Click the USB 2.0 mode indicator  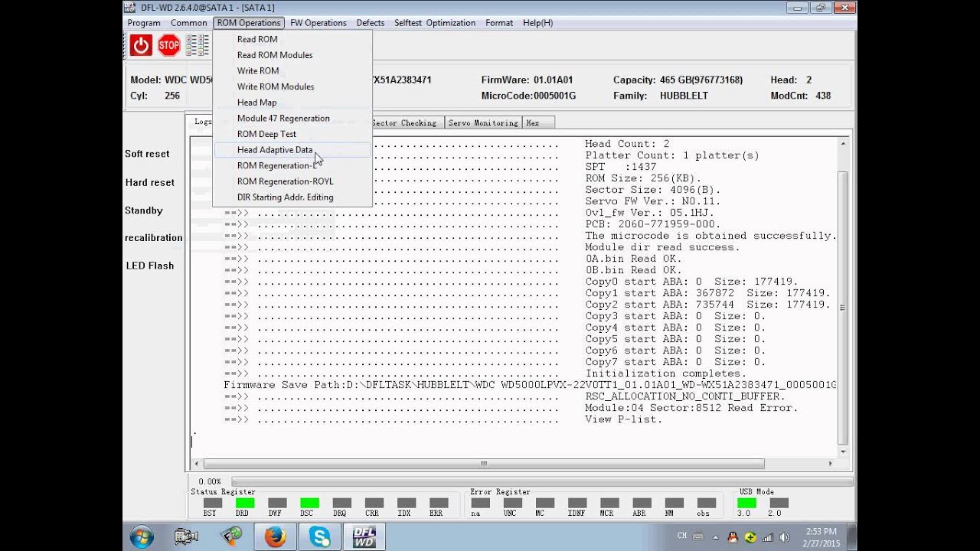778,503
